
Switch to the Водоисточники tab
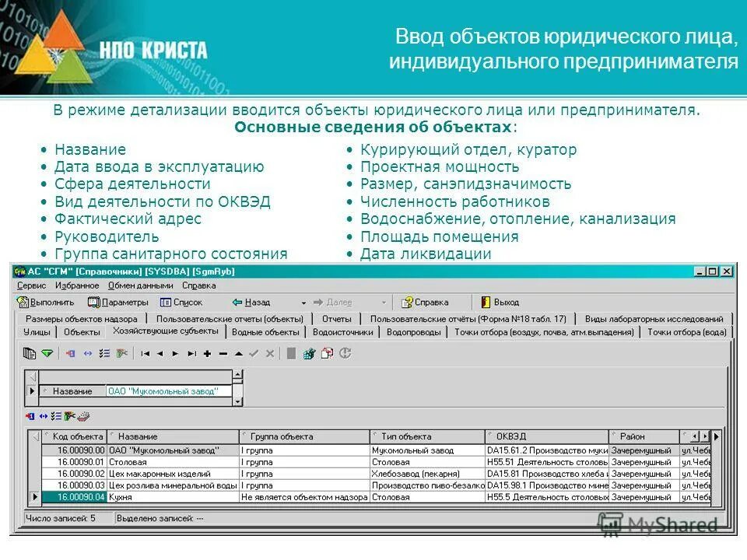pos(342,332)
